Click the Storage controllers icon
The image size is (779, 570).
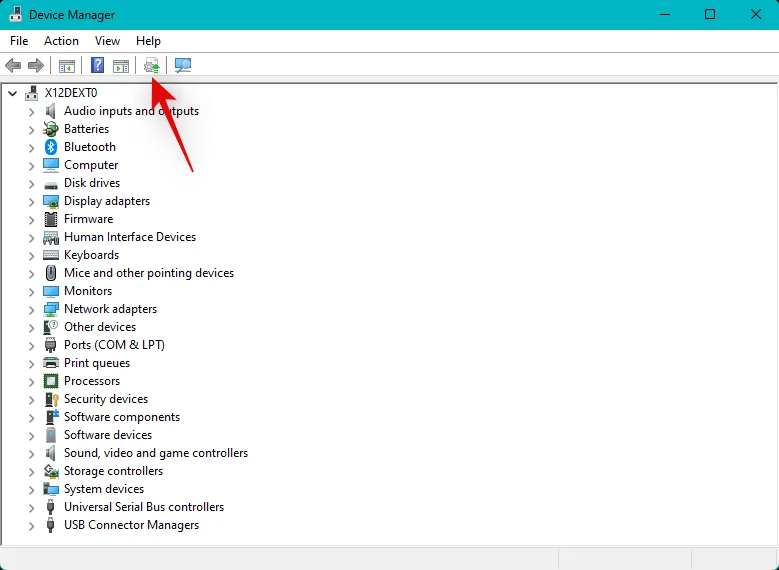51,471
